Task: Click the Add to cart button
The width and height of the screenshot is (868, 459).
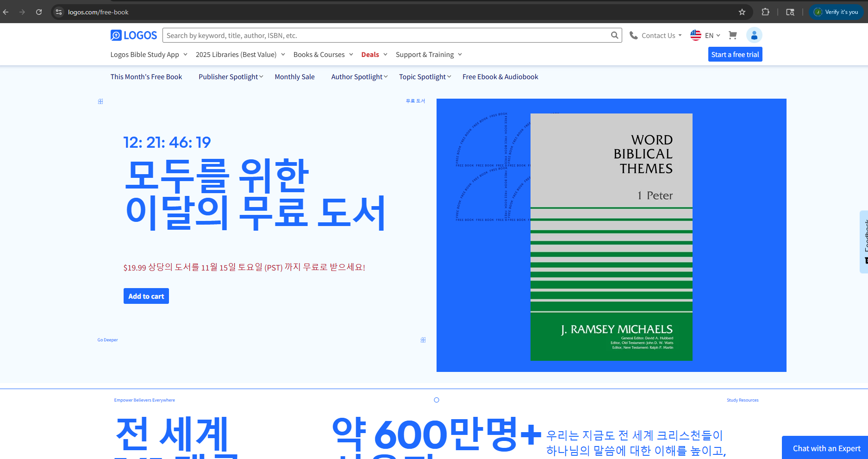Action: [x=146, y=296]
